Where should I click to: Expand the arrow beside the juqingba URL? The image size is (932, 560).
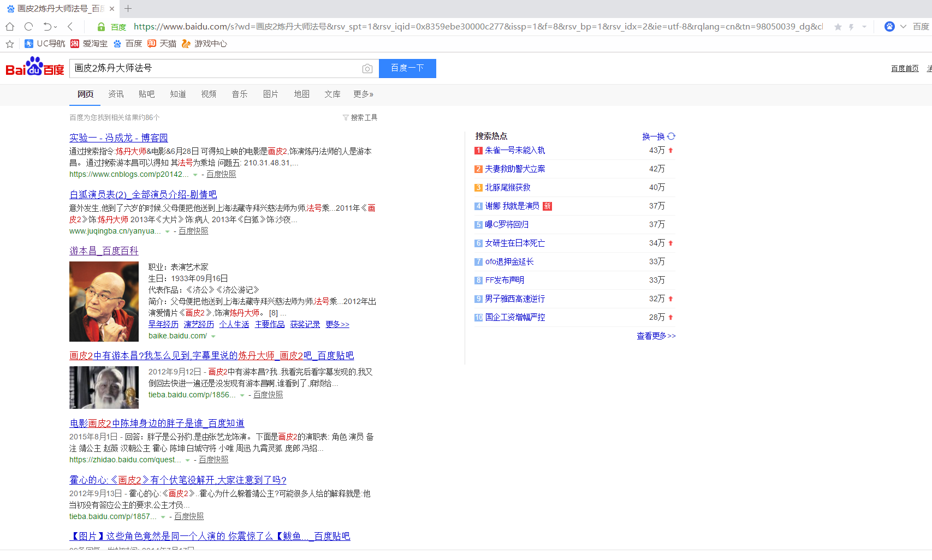coord(167,232)
